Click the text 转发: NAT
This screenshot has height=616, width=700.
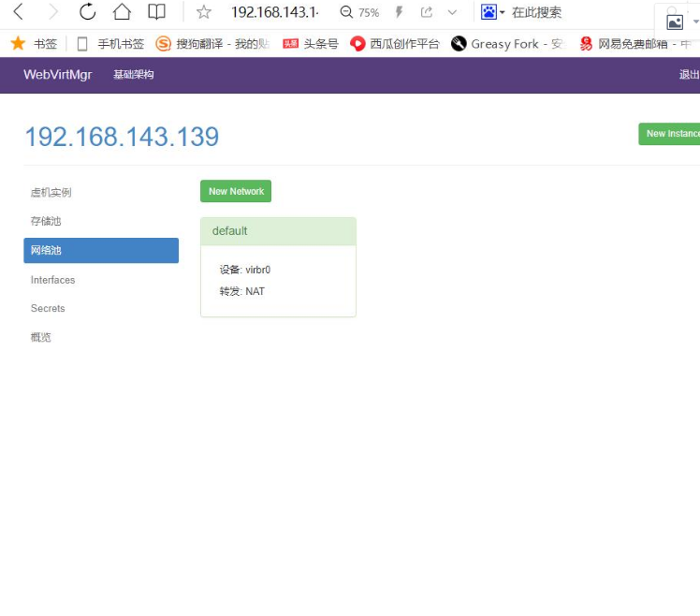[241, 291]
